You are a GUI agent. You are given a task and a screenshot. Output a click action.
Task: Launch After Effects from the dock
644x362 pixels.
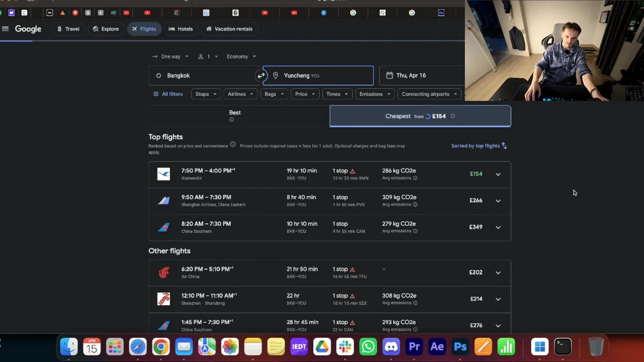click(437, 346)
